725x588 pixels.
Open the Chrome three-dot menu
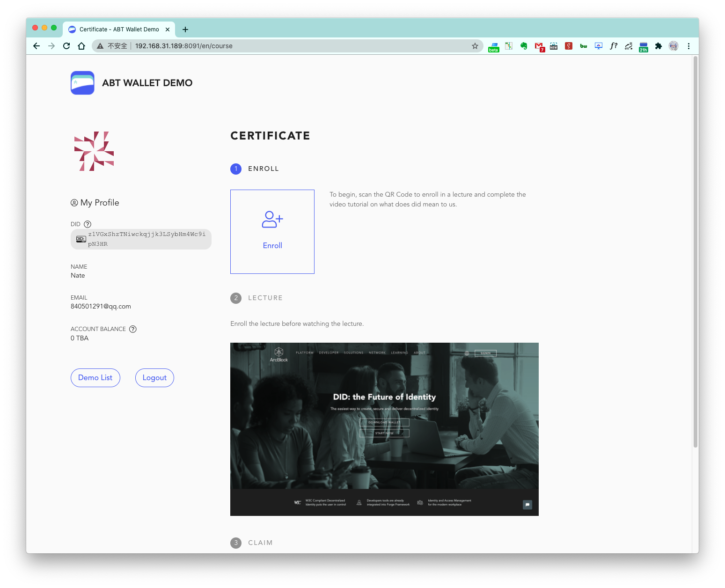coord(688,46)
